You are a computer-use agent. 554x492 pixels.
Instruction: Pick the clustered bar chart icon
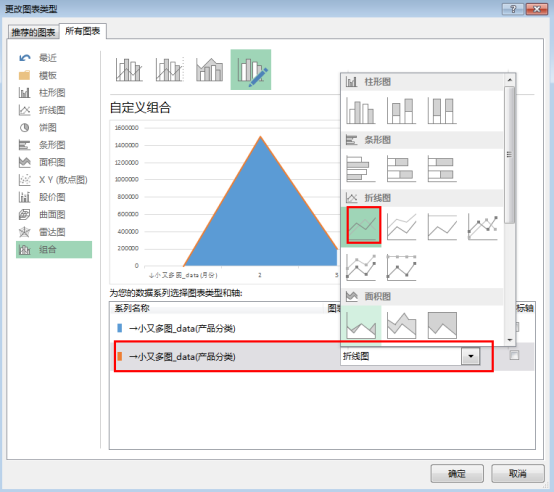[x=361, y=169]
